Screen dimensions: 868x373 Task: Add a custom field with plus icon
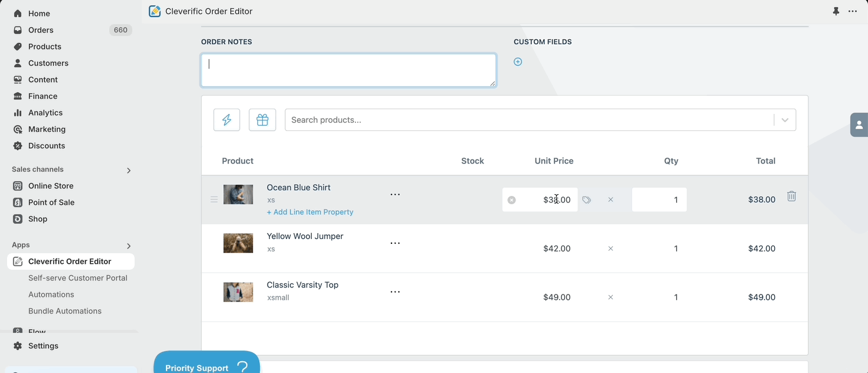(x=518, y=62)
